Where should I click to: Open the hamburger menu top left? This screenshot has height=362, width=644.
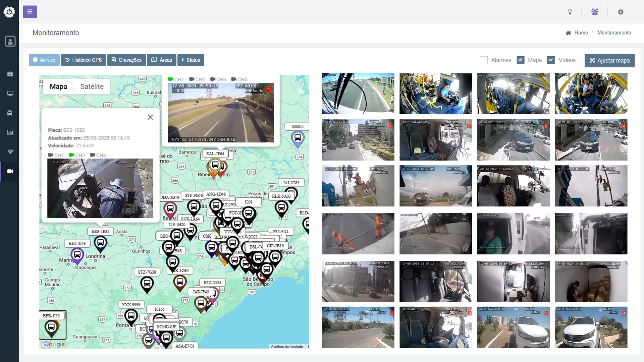pos(30,11)
